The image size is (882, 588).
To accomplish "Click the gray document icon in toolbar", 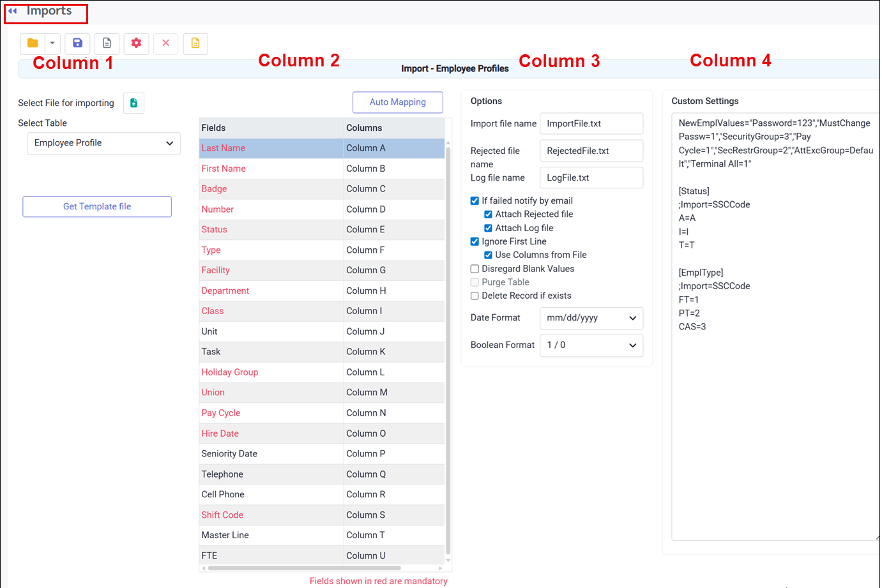I will click(x=107, y=43).
